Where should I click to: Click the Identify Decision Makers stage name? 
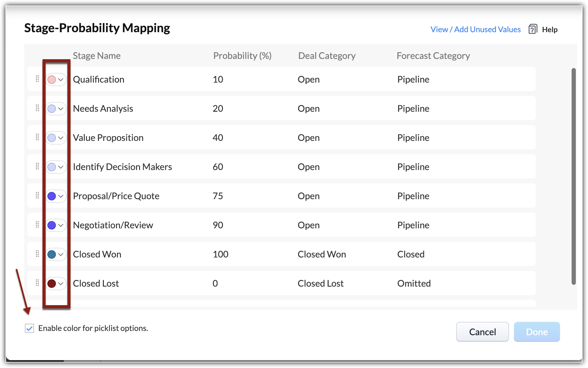[x=122, y=167]
